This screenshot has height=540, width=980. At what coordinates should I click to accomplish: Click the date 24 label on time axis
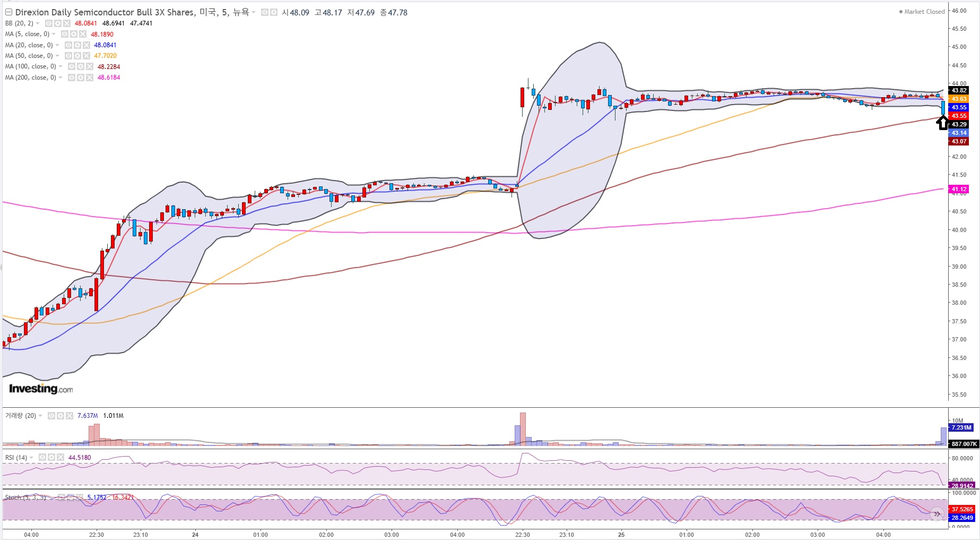195,535
